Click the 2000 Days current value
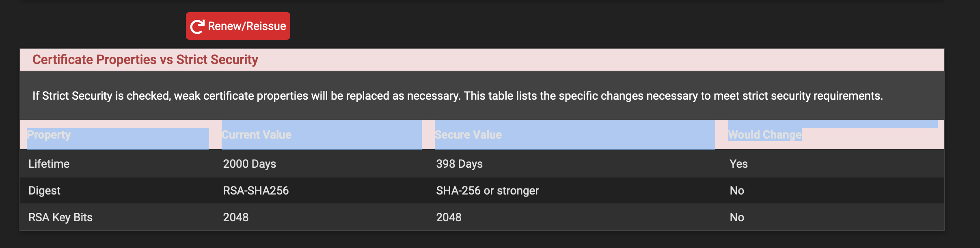Image resolution: width=980 pixels, height=248 pixels. click(249, 164)
